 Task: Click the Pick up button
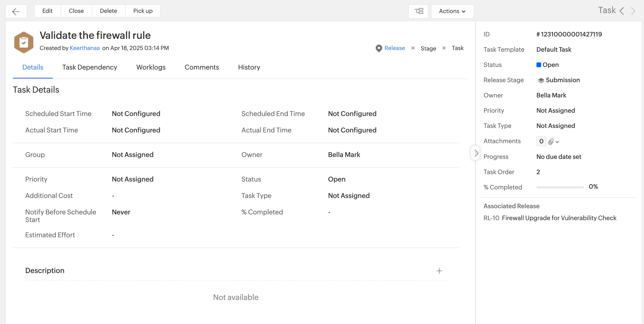[143, 11]
